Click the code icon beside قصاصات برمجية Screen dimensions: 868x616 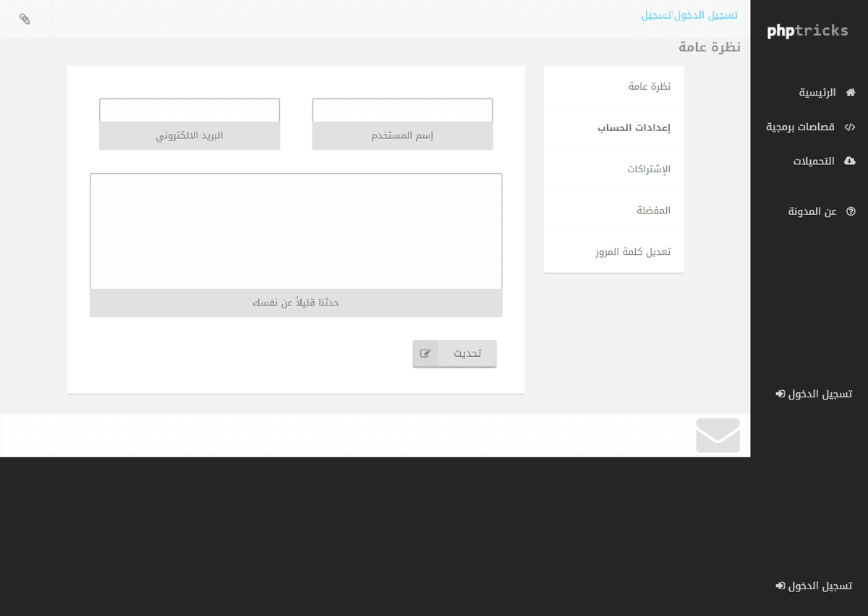pos(850,127)
